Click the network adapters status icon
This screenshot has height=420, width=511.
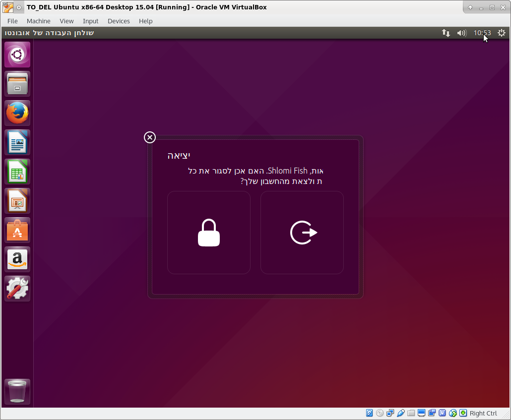tap(390, 413)
